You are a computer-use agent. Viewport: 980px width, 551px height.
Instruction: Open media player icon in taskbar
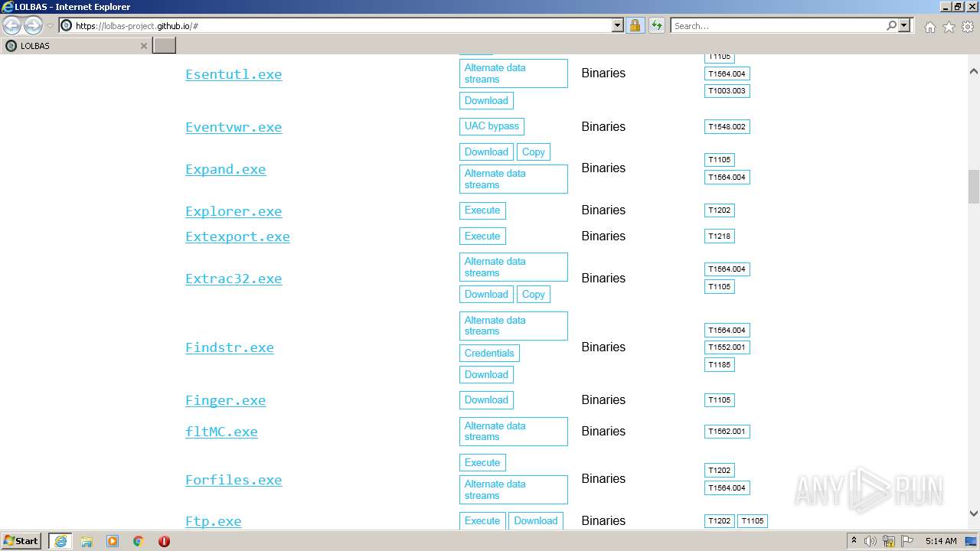pyautogui.click(x=113, y=541)
